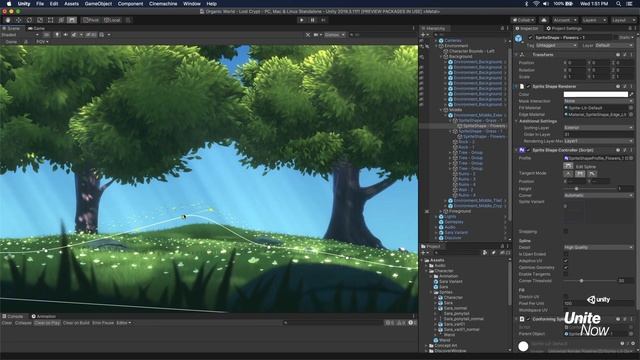Screen dimensions: 640x360
Task: Open the Mask Interaction dropdown
Action: [598, 101]
